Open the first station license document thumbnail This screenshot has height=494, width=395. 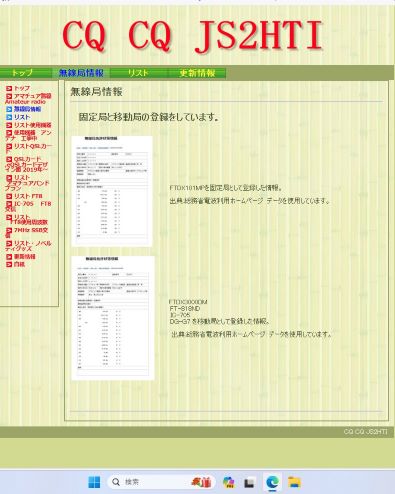(x=112, y=191)
